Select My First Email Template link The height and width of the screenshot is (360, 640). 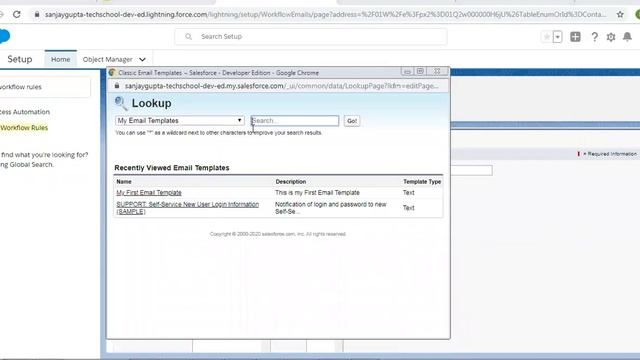[x=149, y=193]
